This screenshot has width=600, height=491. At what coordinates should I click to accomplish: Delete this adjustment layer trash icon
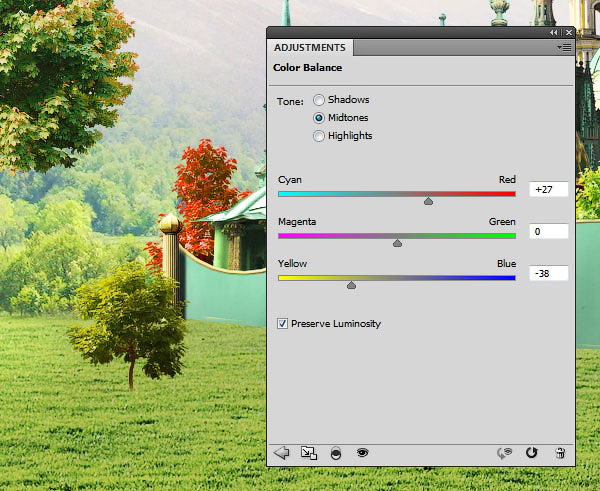tap(560, 453)
